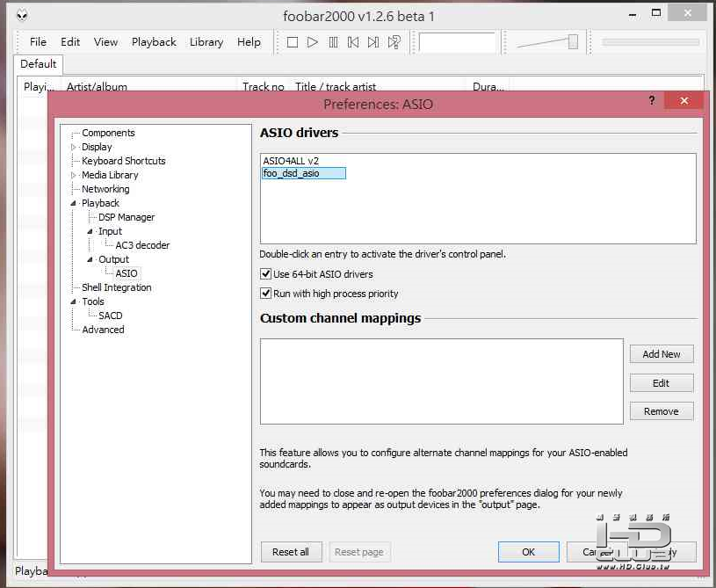The image size is (716, 588).
Task: Click the Track no column header
Action: click(x=263, y=86)
